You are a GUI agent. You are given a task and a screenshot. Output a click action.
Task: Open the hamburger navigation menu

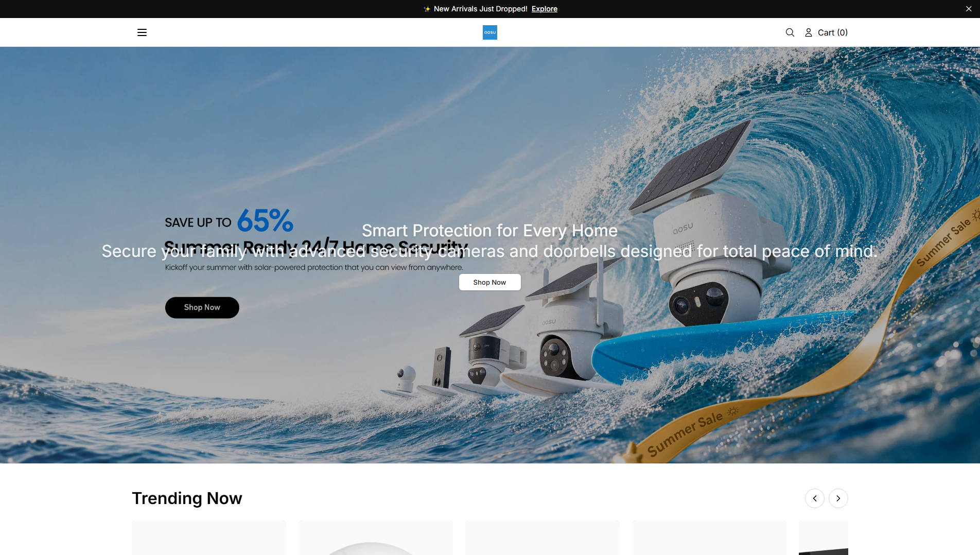(x=142, y=32)
